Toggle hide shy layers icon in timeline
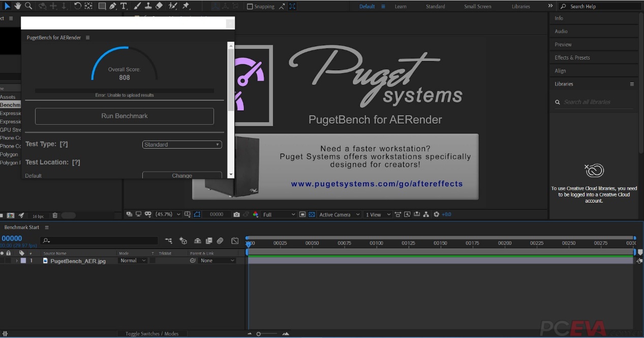644x338 pixels. click(197, 241)
